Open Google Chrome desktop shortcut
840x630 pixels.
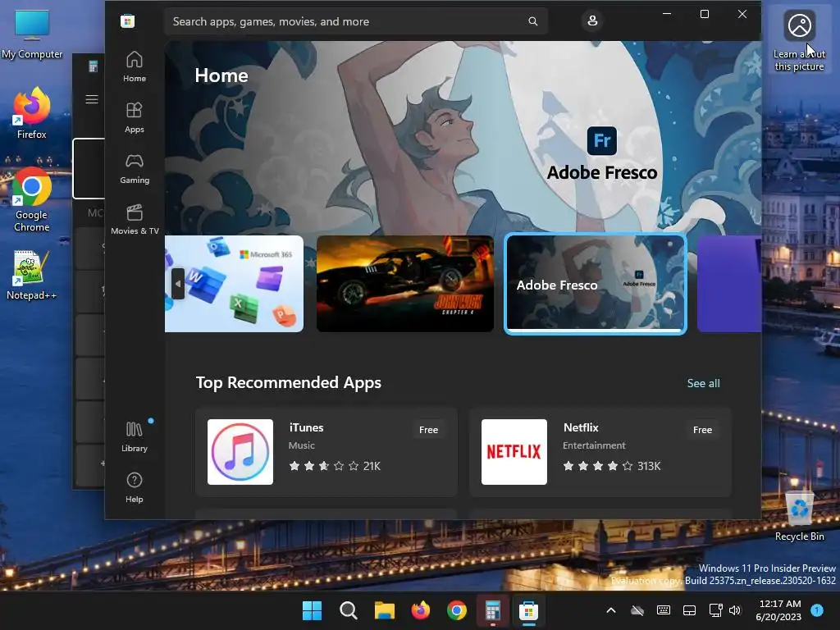(x=32, y=200)
